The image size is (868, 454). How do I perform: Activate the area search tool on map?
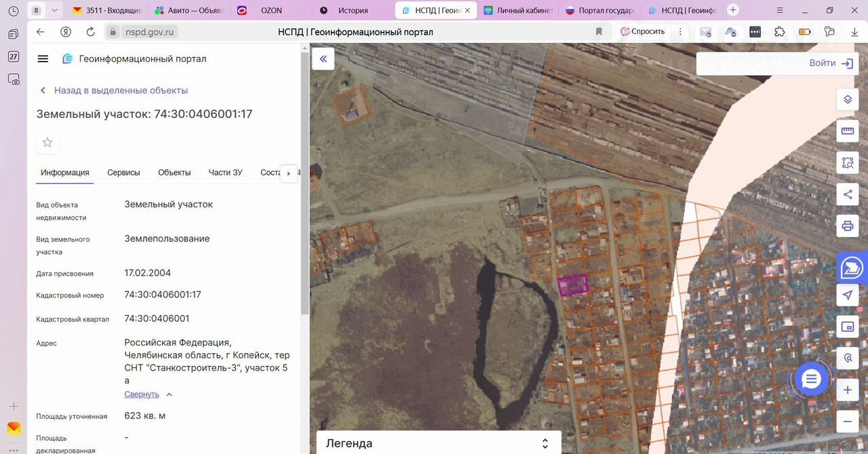coord(847,163)
